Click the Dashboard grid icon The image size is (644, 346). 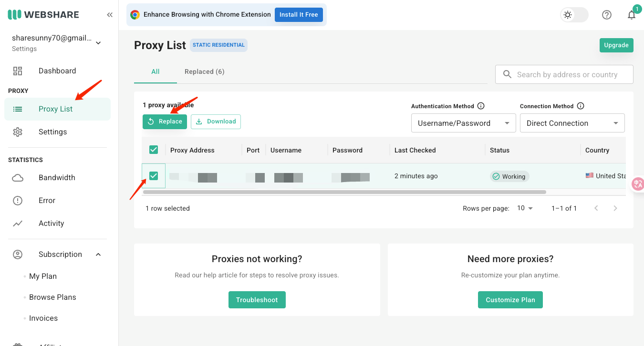(18, 71)
